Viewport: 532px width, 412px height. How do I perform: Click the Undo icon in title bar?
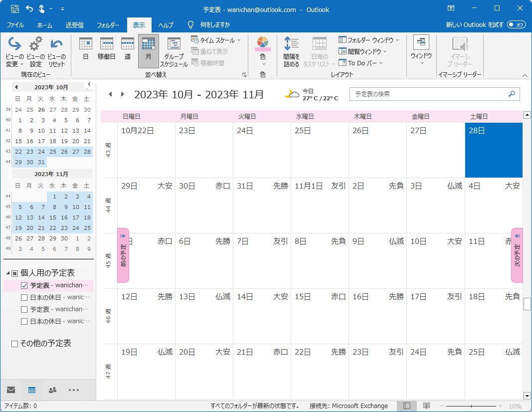(29, 9)
